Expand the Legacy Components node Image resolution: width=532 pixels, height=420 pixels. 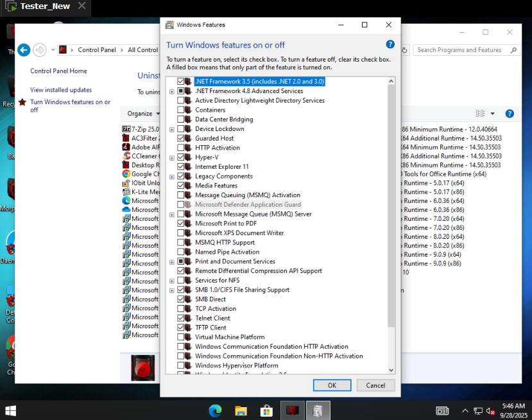[x=172, y=177]
